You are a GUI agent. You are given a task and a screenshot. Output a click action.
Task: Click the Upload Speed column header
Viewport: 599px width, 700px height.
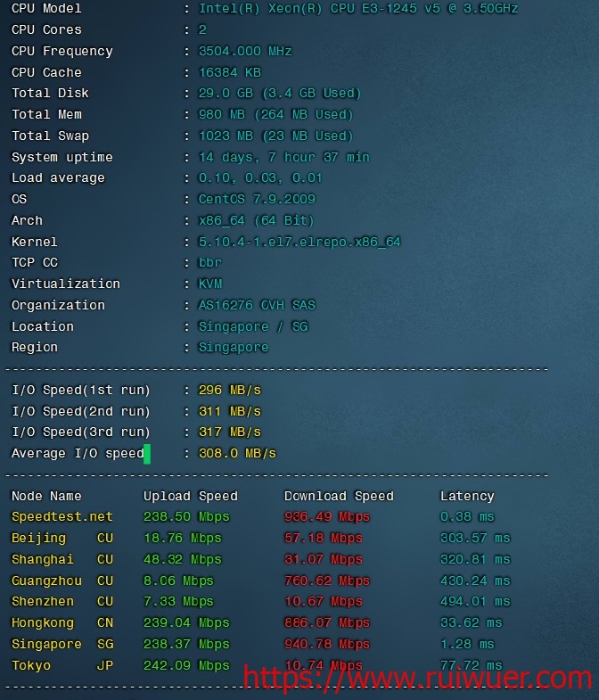pos(190,496)
